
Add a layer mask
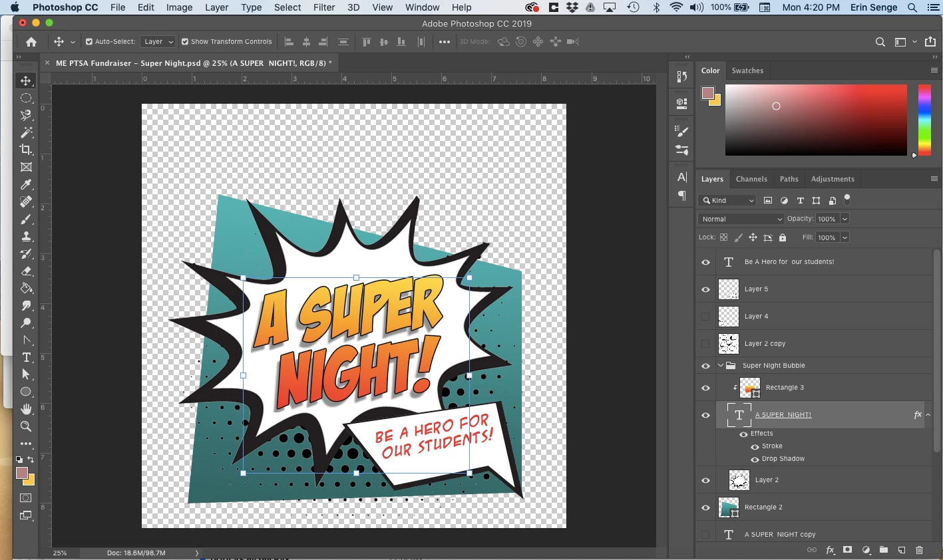(847, 550)
